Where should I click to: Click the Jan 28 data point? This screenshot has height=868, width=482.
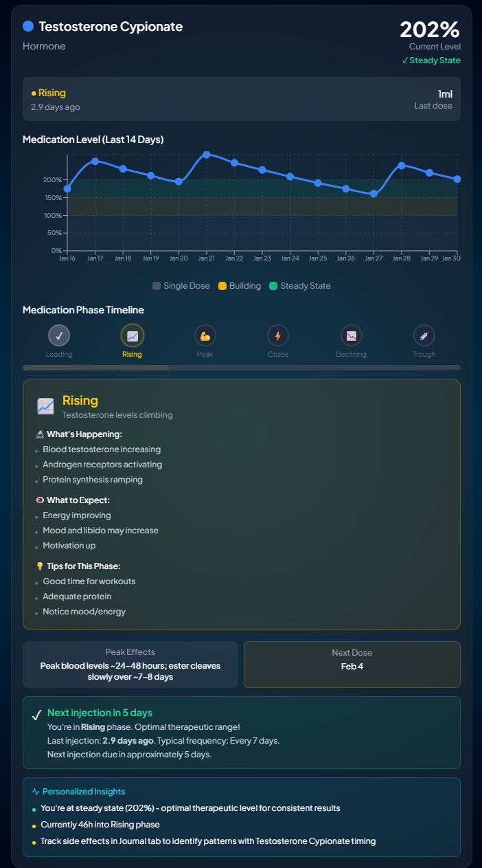pyautogui.click(x=402, y=165)
